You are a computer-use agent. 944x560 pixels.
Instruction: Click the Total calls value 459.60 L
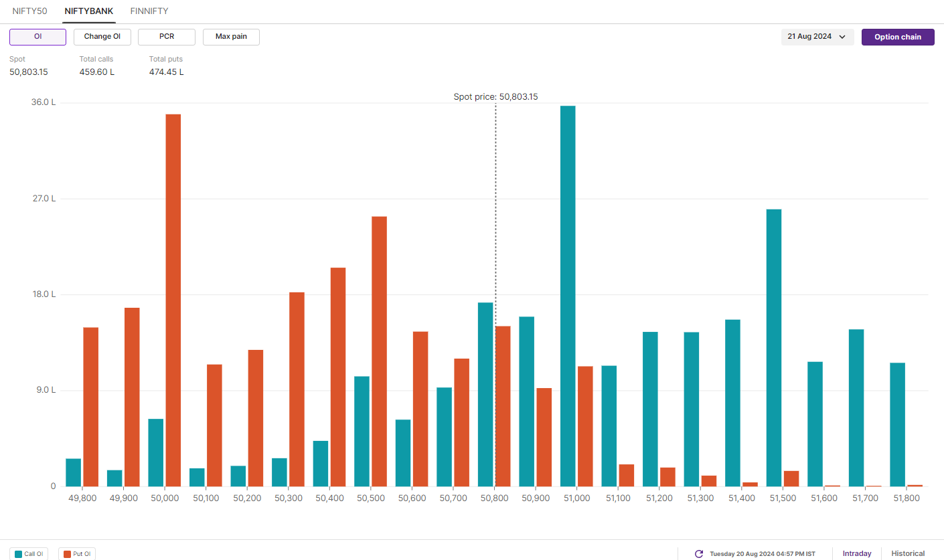pyautogui.click(x=97, y=72)
